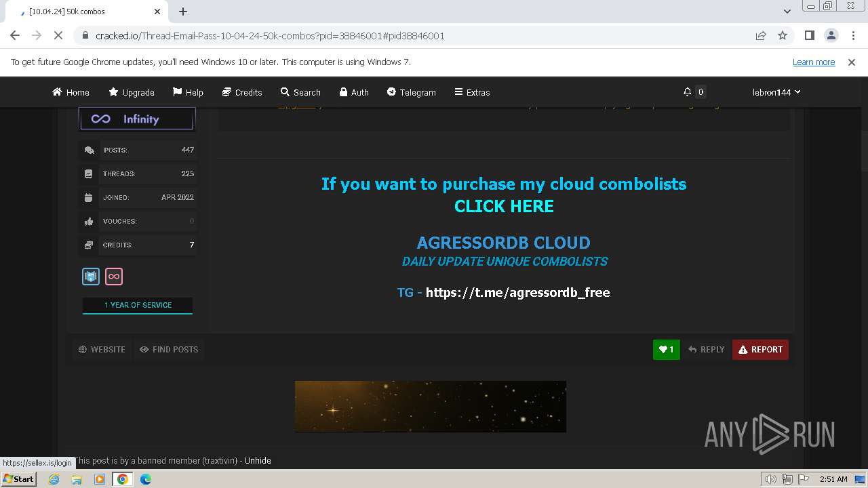Go to the forum Home page
Image resolution: width=868 pixels, height=488 pixels.
(71, 92)
